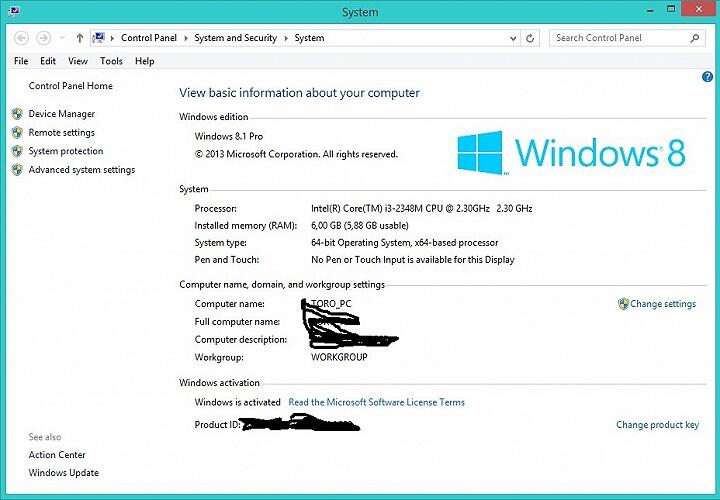Open Advanced system settings link
The width and height of the screenshot is (720, 500).
point(82,170)
